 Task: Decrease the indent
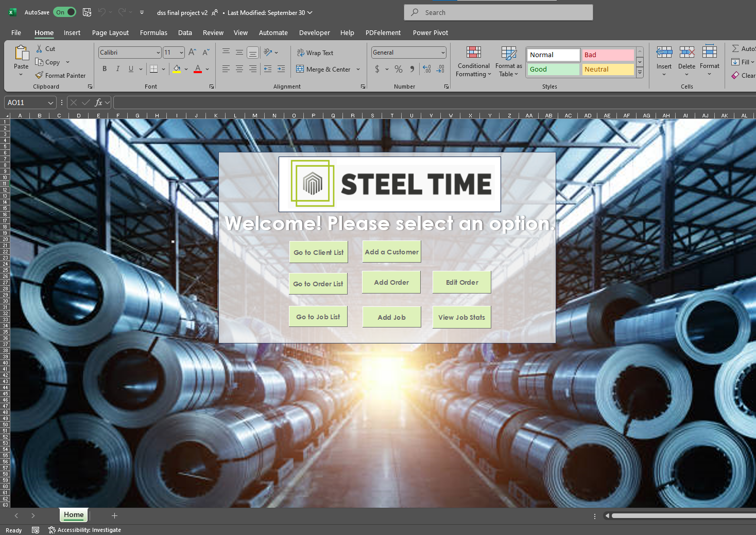(268, 69)
